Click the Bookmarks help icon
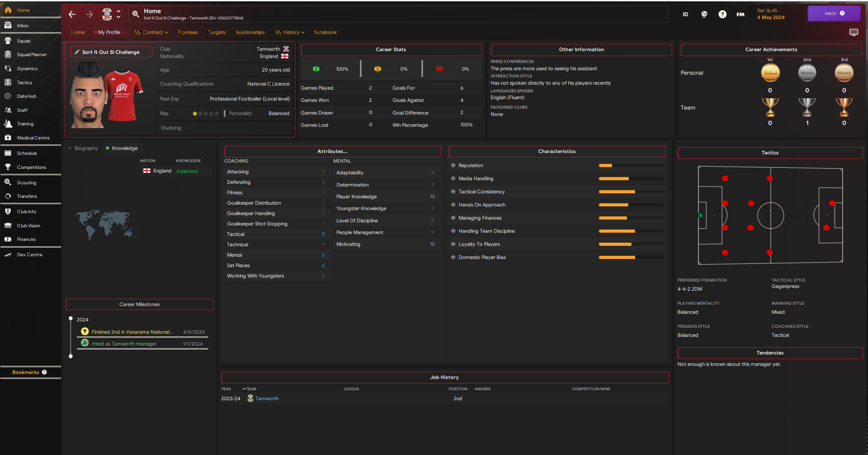The width and height of the screenshot is (868, 455). 44,372
